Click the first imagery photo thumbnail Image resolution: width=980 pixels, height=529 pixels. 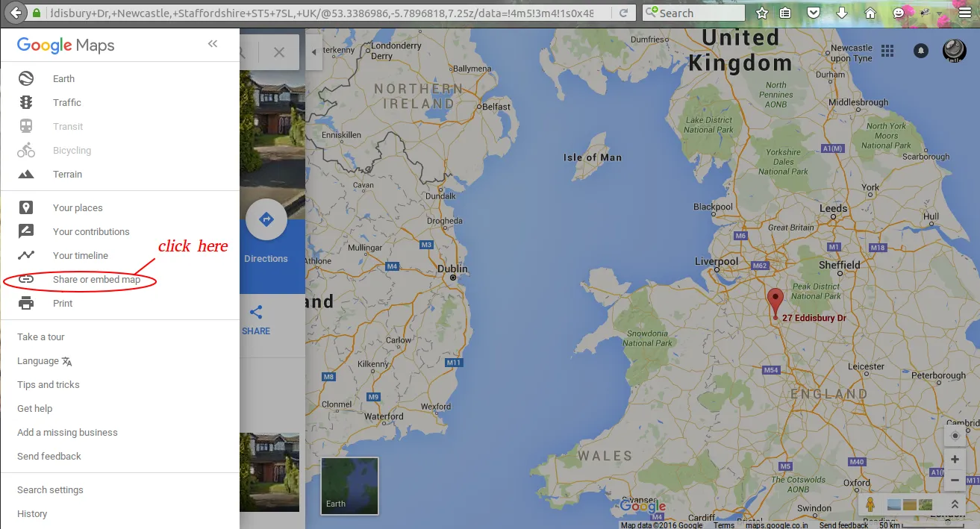[x=893, y=505]
